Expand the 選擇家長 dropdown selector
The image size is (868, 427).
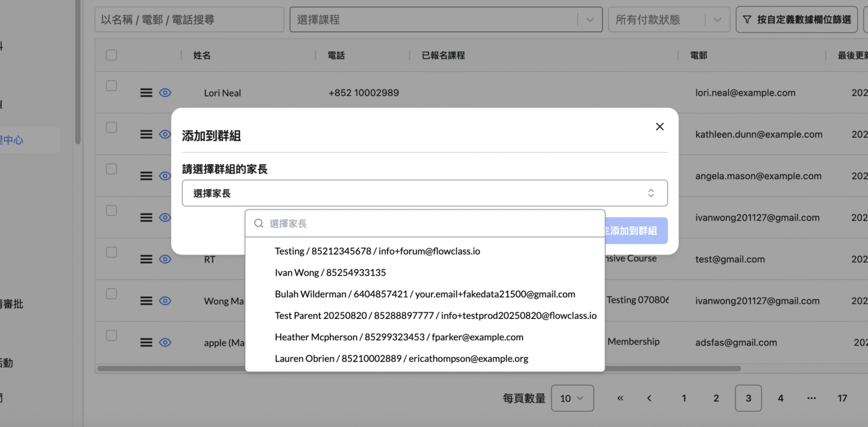424,194
